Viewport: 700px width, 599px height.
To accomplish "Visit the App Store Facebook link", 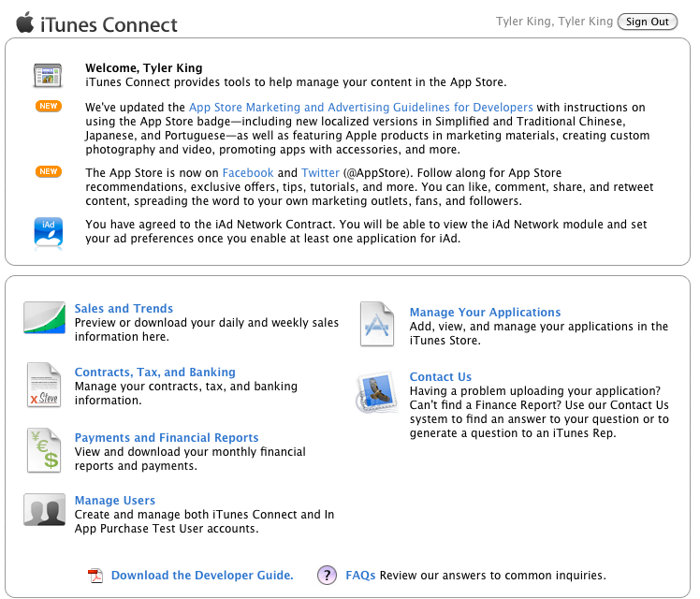I will tap(248, 173).
